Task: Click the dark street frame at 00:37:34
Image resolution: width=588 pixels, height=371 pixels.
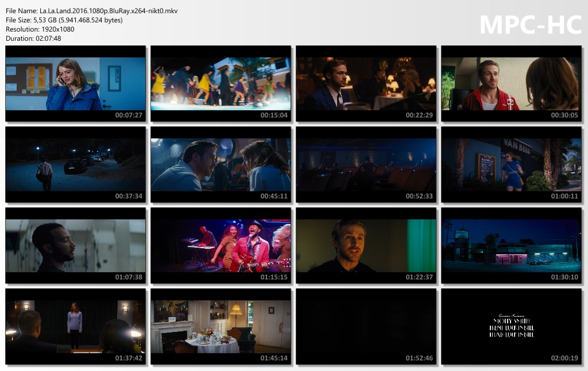Action: coord(76,164)
